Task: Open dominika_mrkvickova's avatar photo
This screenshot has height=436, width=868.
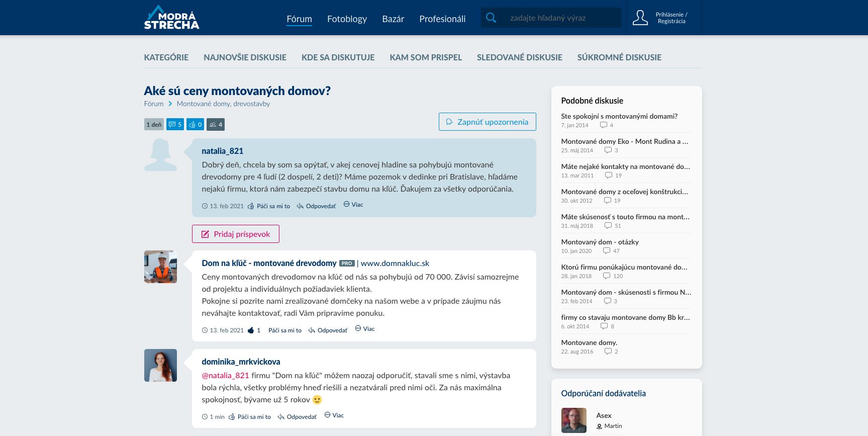Action: pyautogui.click(x=160, y=365)
